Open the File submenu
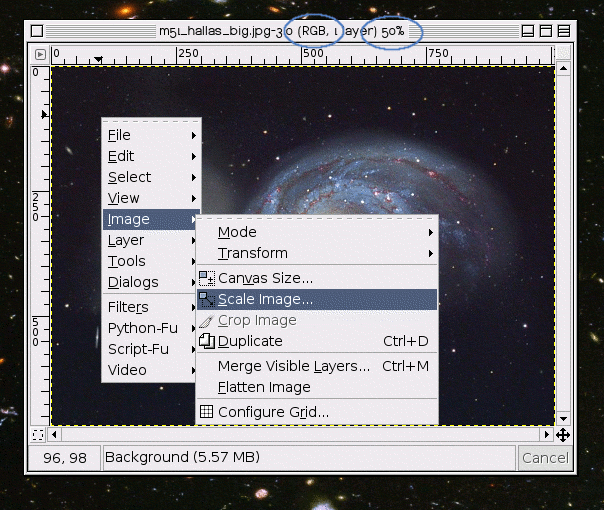The height and width of the screenshot is (510, 604). [119, 135]
